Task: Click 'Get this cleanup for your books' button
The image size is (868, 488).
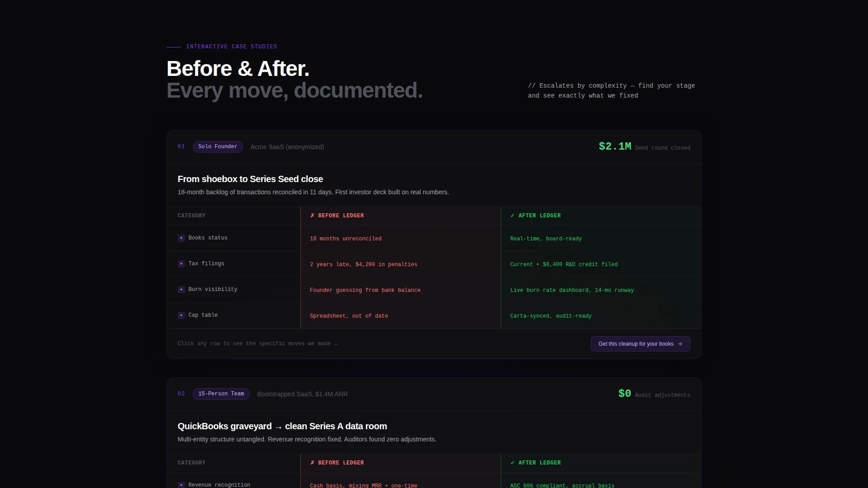Action: click(x=640, y=344)
